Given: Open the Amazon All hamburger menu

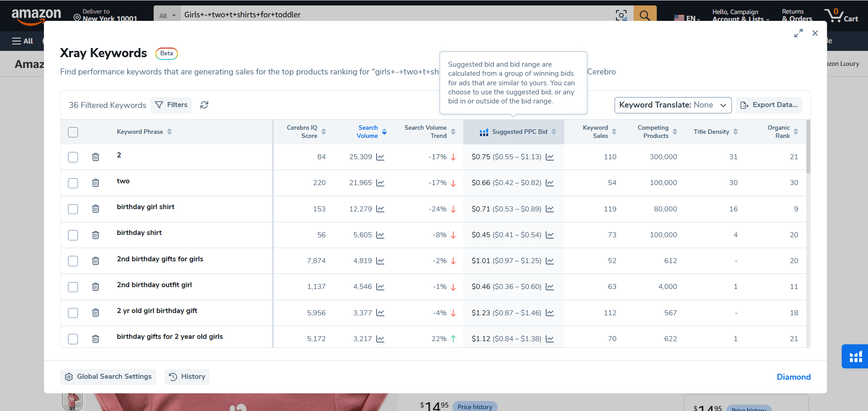Looking at the screenshot, I should coord(23,41).
